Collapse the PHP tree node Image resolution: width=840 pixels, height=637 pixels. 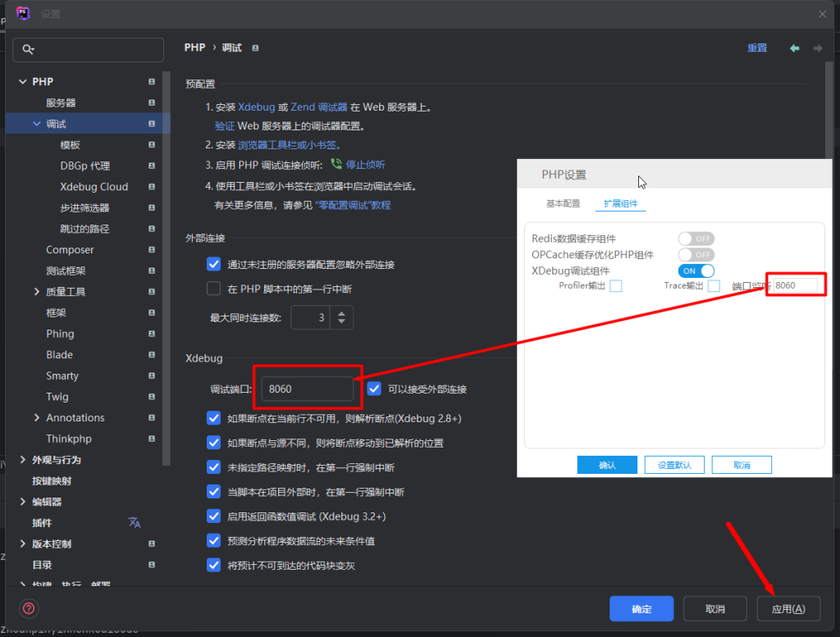(22, 81)
